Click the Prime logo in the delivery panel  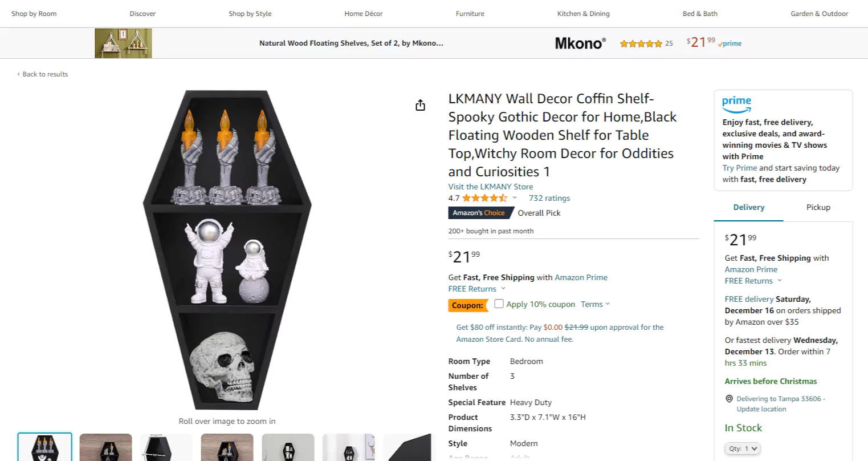pyautogui.click(x=736, y=103)
